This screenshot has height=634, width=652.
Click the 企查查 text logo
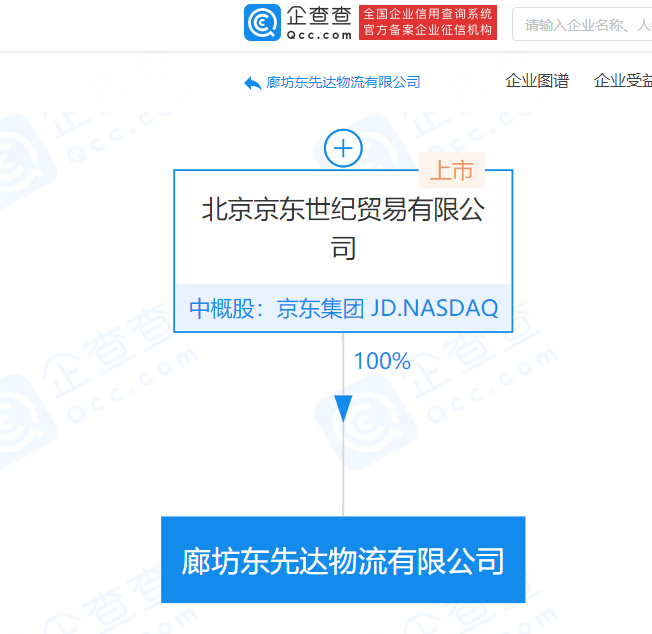319,17
